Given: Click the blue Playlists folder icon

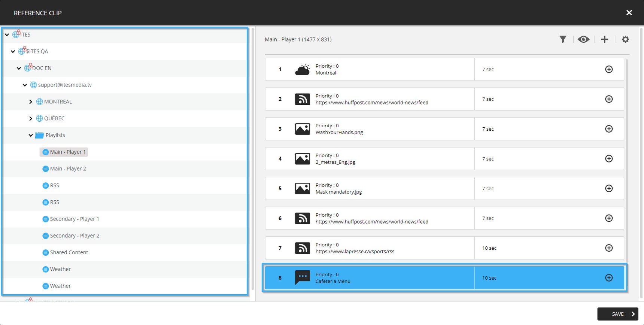Looking at the screenshot, I should 39,135.
